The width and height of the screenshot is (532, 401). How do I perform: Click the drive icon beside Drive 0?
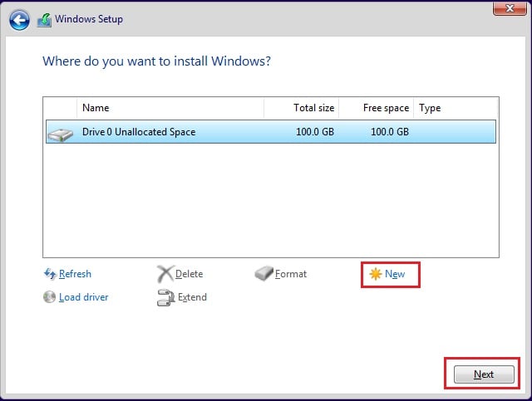click(60, 132)
